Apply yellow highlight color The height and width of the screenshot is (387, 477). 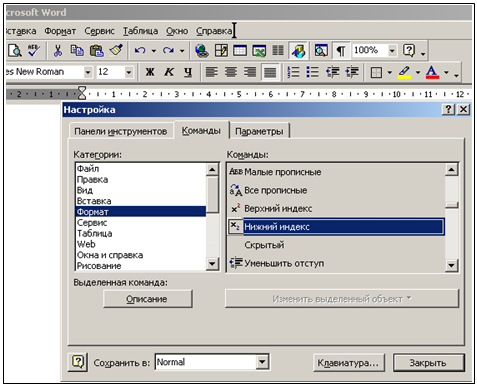point(404,72)
